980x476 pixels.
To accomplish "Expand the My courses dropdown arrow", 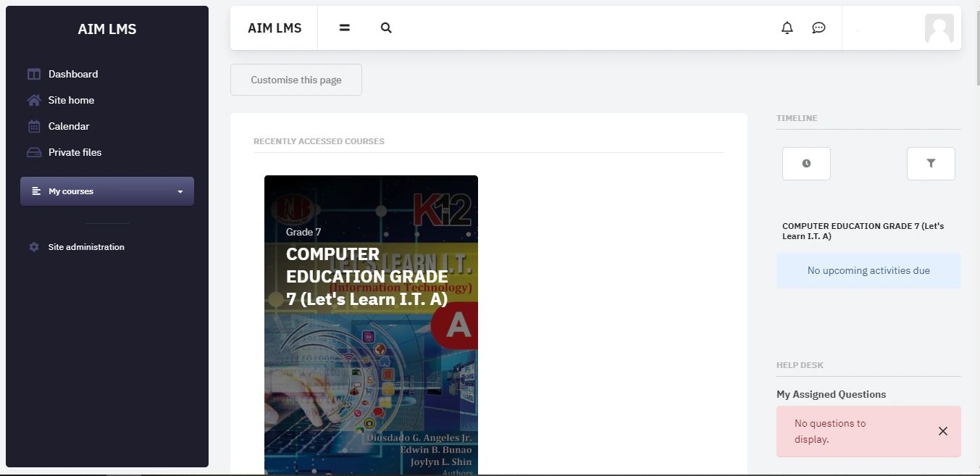I will click(180, 192).
